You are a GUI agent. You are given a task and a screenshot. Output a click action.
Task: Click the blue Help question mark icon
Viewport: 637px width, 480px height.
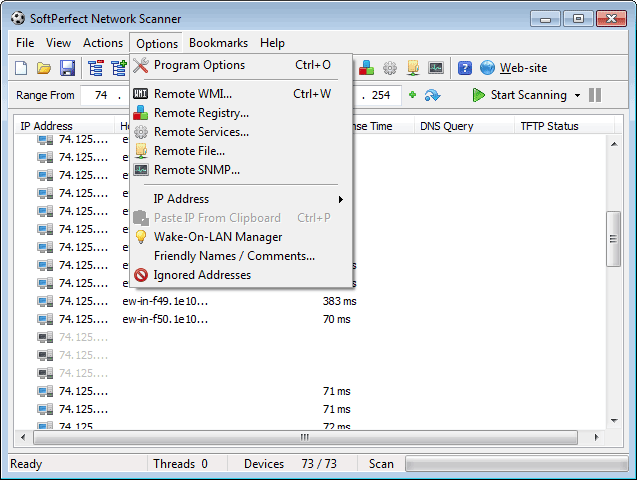point(465,68)
